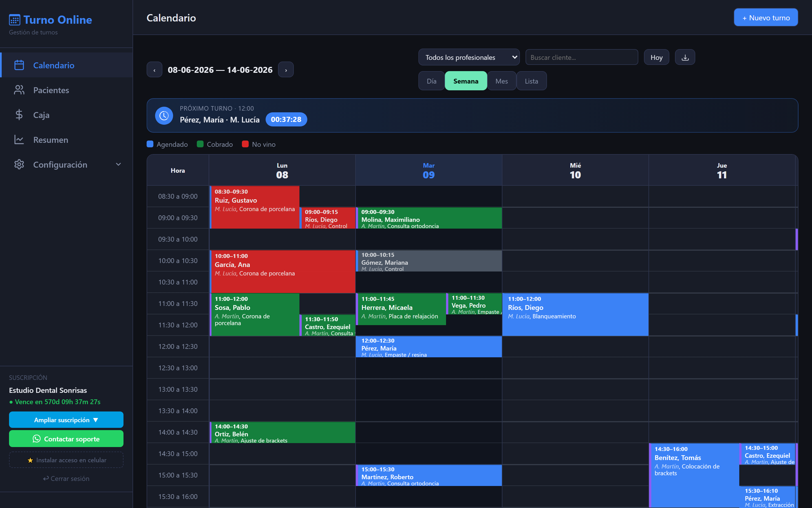Open Ríos, Diego 09:00–09:15 control appointment
812x508 pixels.
[x=328, y=218]
